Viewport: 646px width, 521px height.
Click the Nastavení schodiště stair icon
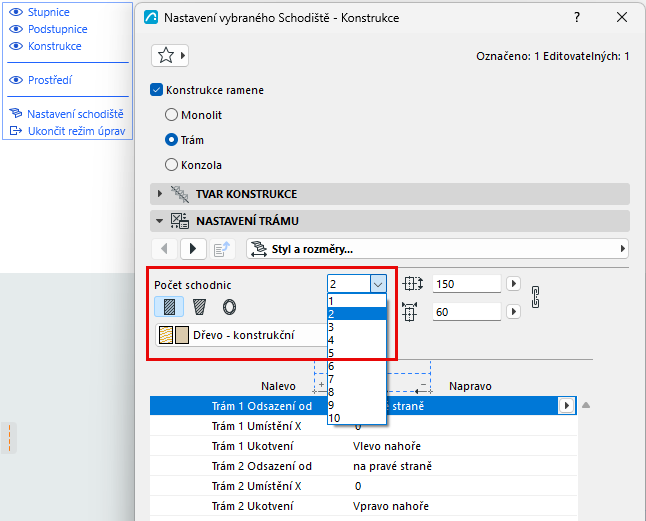click(16, 113)
